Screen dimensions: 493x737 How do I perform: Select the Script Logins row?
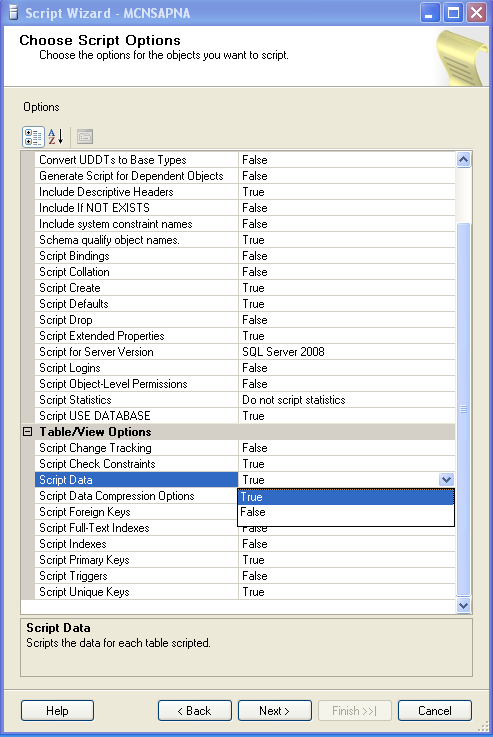245,368
